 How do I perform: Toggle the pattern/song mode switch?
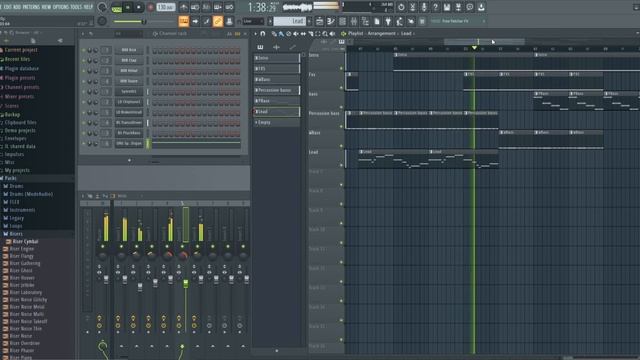(116, 7)
